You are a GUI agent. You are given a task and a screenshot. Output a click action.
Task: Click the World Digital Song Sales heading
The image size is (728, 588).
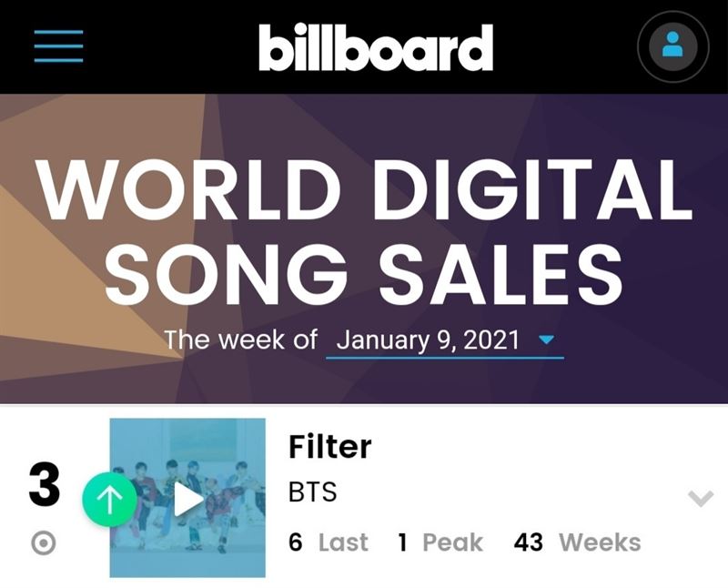[x=364, y=231]
